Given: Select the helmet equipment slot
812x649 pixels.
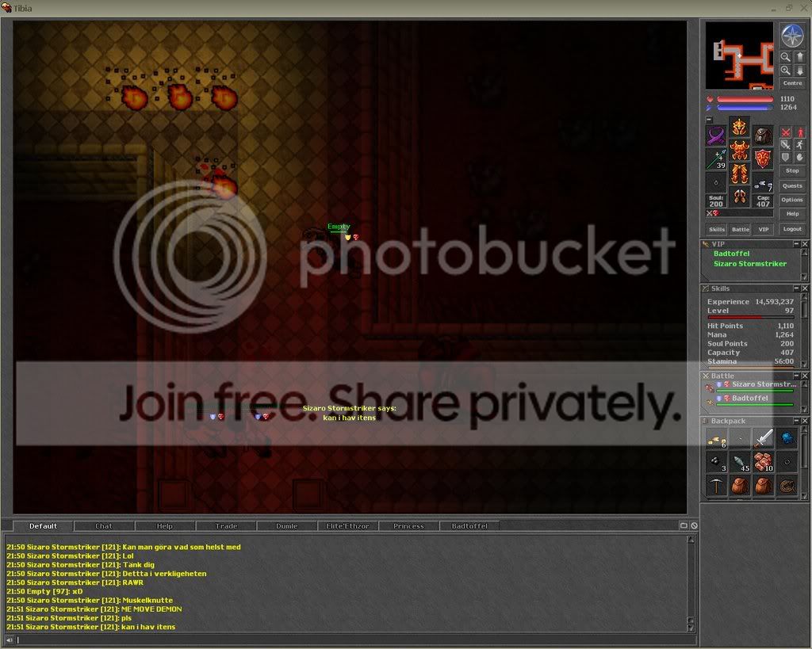Looking at the screenshot, I should tap(740, 127).
